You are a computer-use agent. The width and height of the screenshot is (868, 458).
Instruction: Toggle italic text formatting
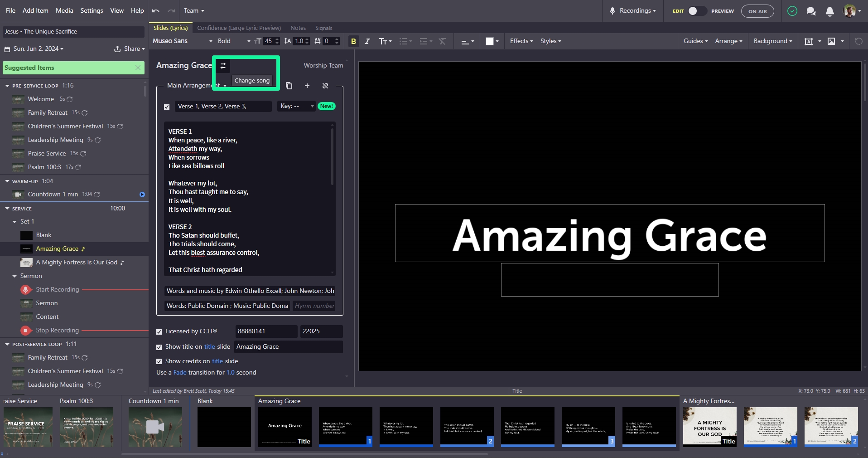(367, 41)
